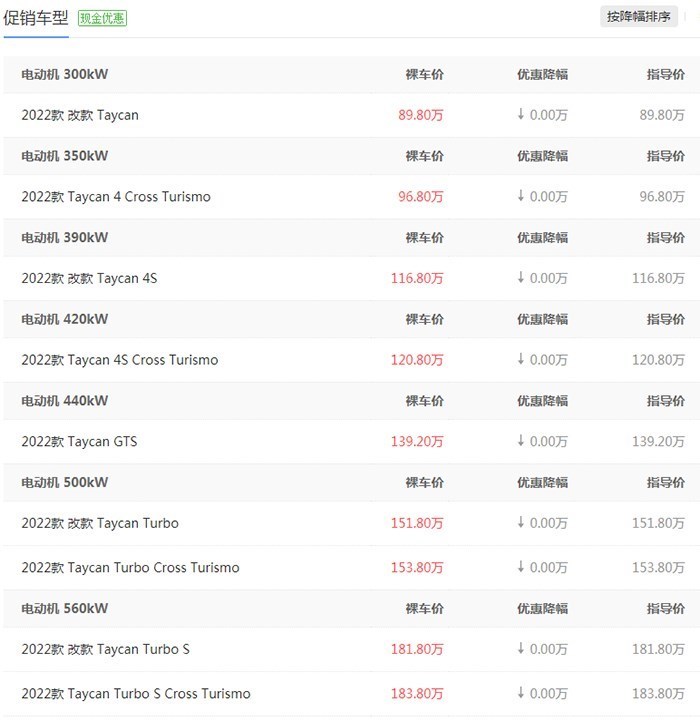700x721 pixels.
Task: Open 2022款 改款 Taycan Turbo S link
Action: point(105,649)
